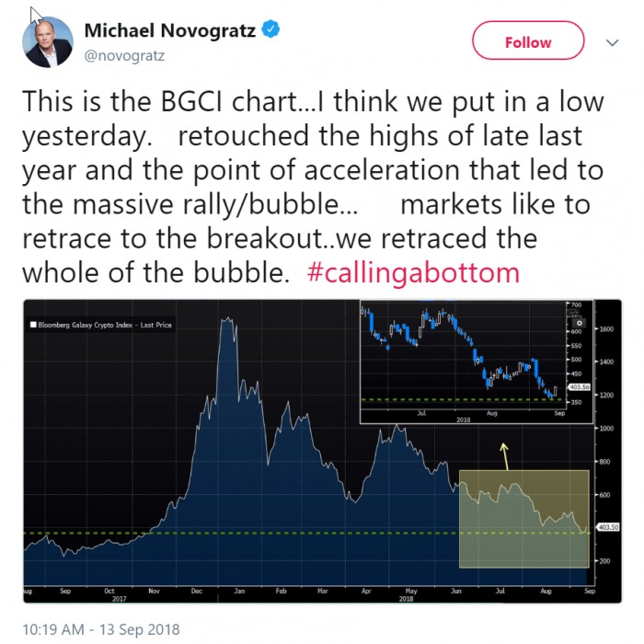Follow Michael Novogratz

tap(528, 40)
